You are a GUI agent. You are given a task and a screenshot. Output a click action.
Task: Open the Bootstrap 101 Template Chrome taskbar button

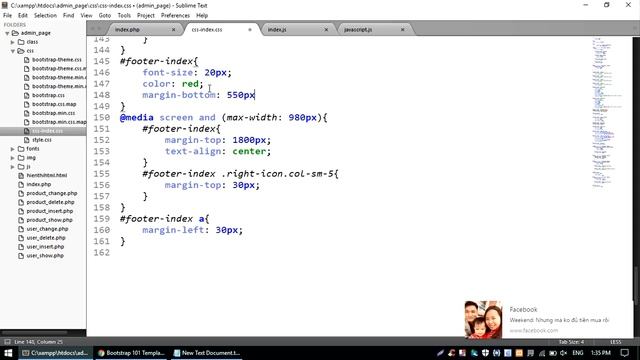pyautogui.click(x=131, y=353)
